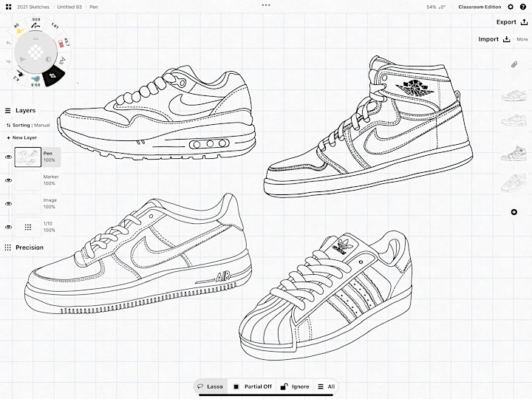532x399 pixels.
Task: Select the pen tool labeled .959
Action: [x=35, y=24]
